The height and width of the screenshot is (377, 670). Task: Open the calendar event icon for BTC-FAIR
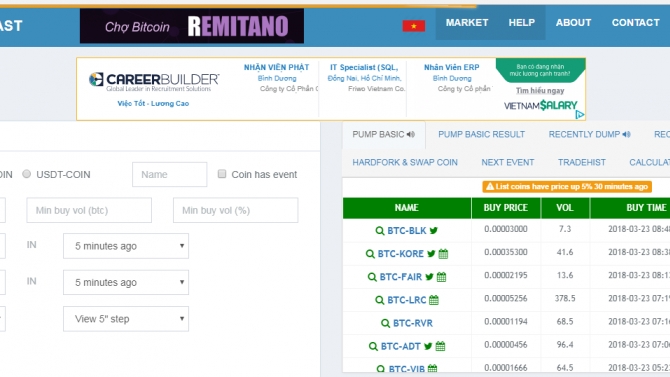[441, 277]
